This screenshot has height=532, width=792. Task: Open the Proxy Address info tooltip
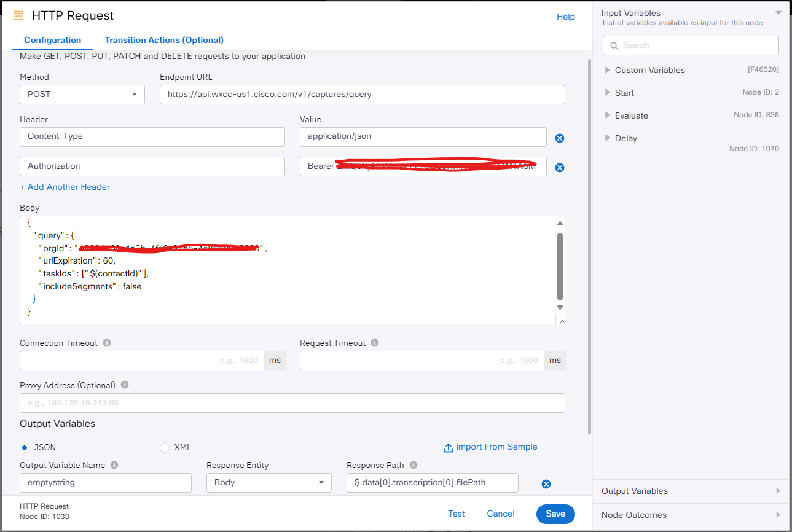[124, 385]
